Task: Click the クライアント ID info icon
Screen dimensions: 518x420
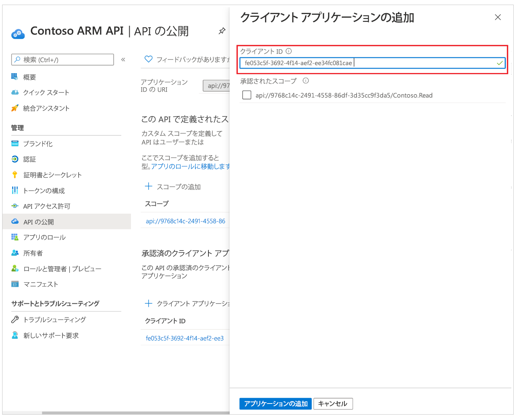Action: point(289,51)
